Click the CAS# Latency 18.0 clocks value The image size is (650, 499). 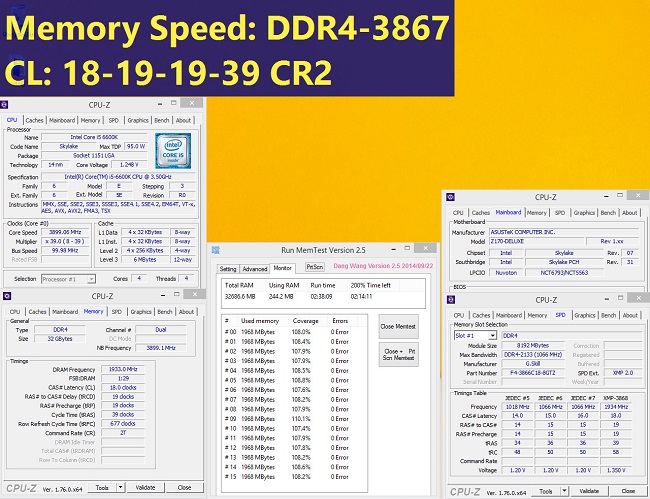coord(123,388)
